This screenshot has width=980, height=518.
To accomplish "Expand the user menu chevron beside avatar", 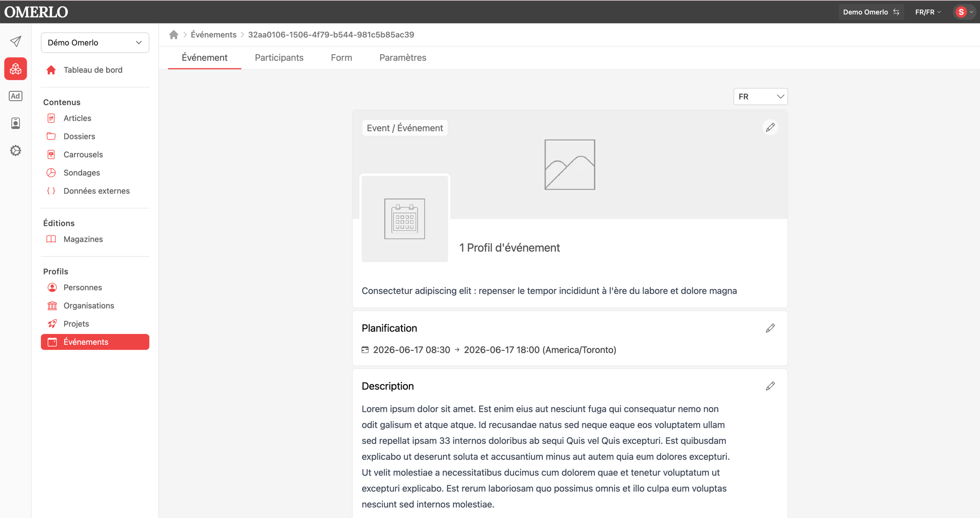I will tap(971, 12).
